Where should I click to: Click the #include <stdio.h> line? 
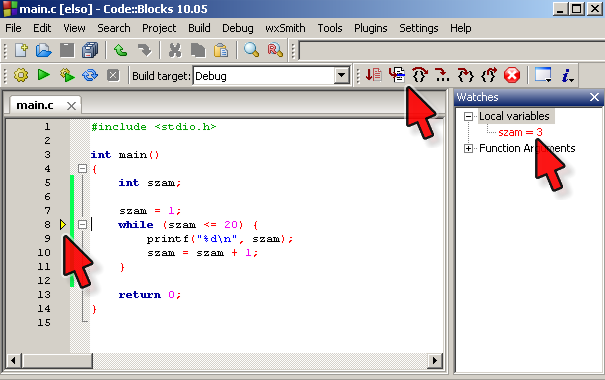154,127
